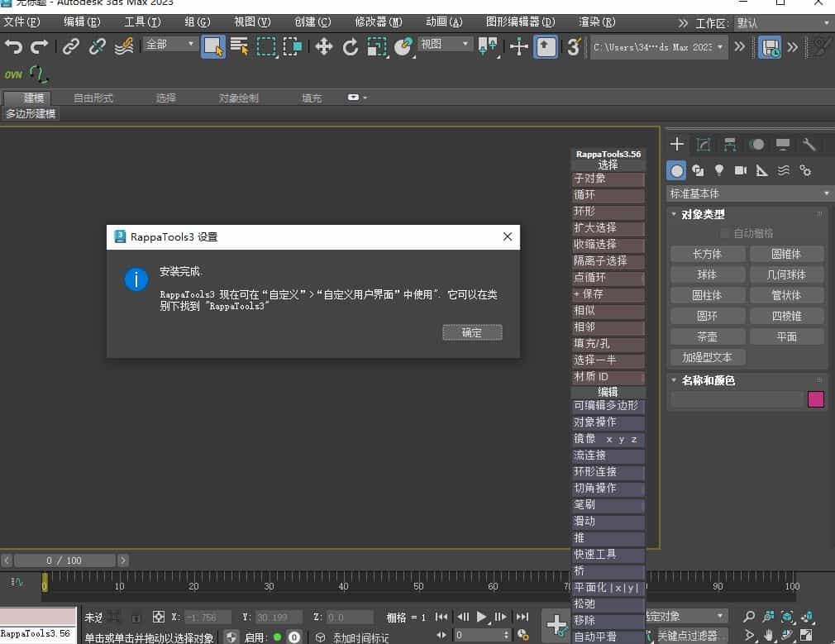Click the 圆柱体 cylinder button
835x644 pixels.
click(x=707, y=295)
